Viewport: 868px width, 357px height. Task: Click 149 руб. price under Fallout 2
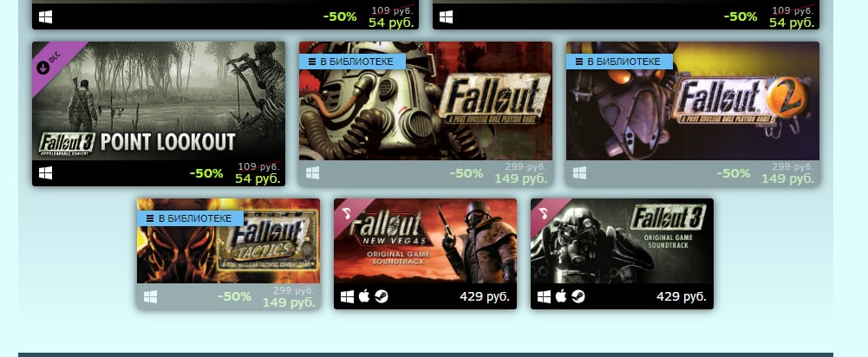(x=787, y=178)
